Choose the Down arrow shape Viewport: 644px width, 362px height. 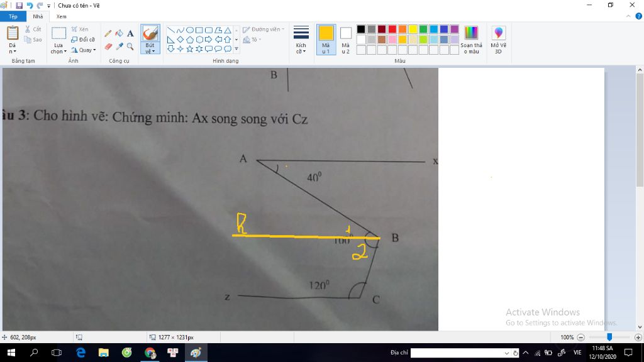171,49
